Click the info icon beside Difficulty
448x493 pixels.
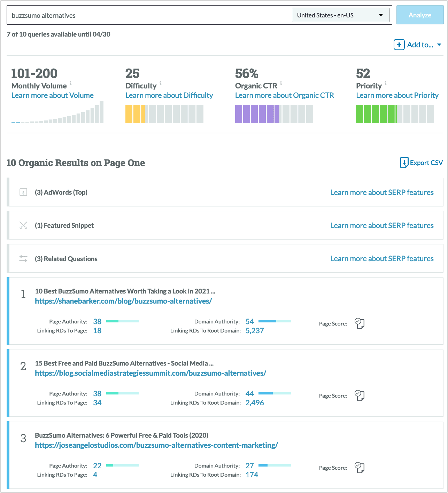pos(160,83)
